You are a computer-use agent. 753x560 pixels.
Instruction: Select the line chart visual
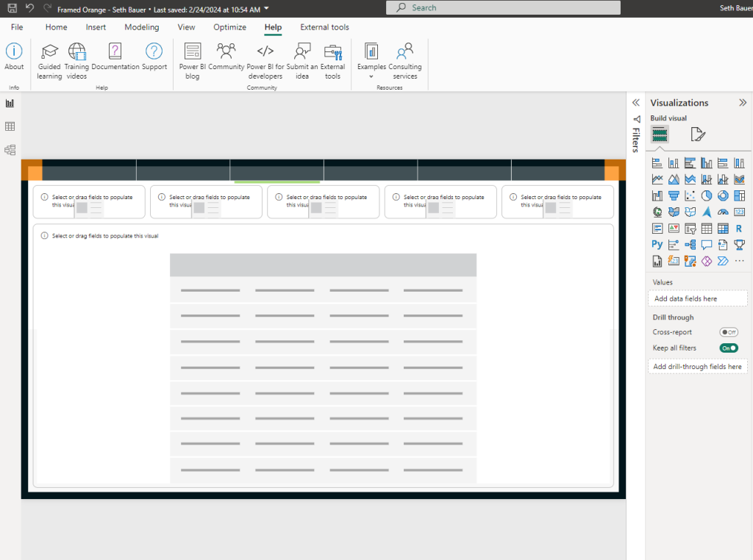[x=657, y=179]
